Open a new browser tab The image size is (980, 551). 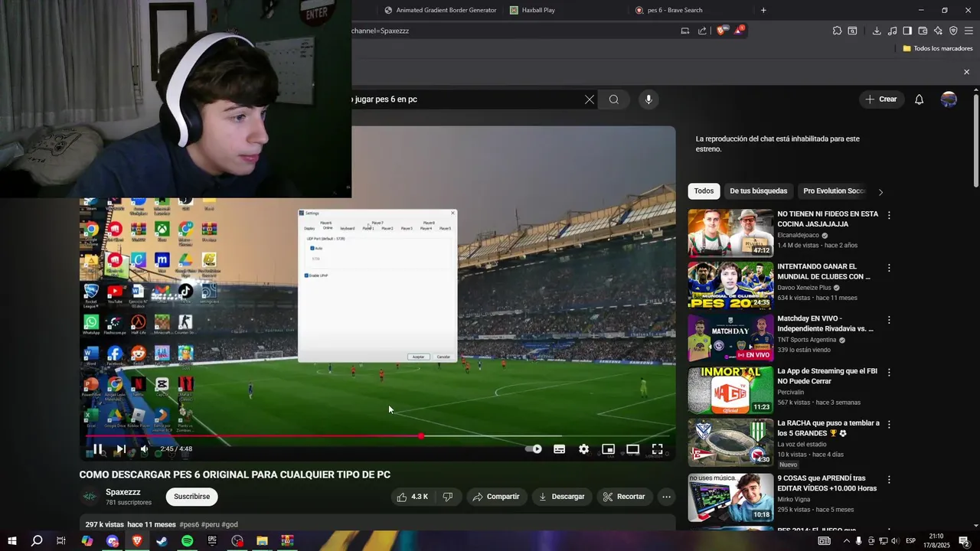(x=763, y=10)
